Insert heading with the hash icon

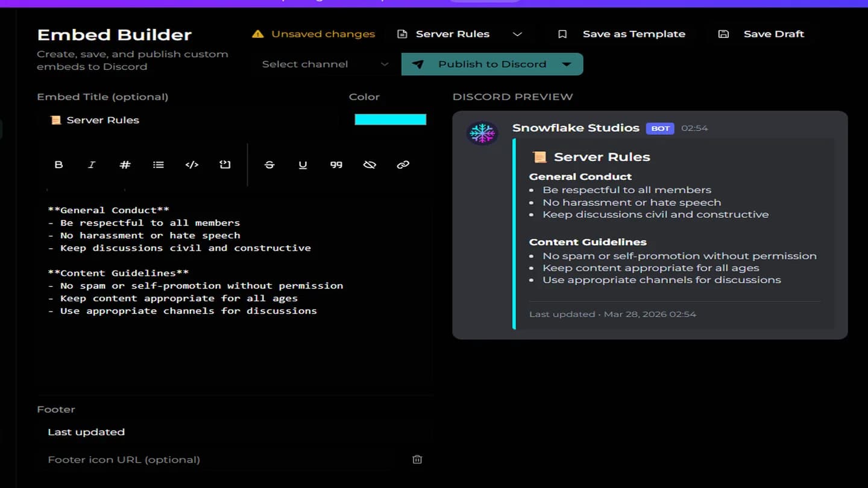point(125,164)
